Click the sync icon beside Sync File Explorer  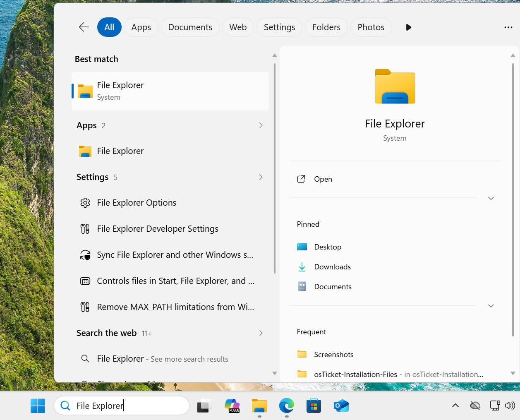85,255
